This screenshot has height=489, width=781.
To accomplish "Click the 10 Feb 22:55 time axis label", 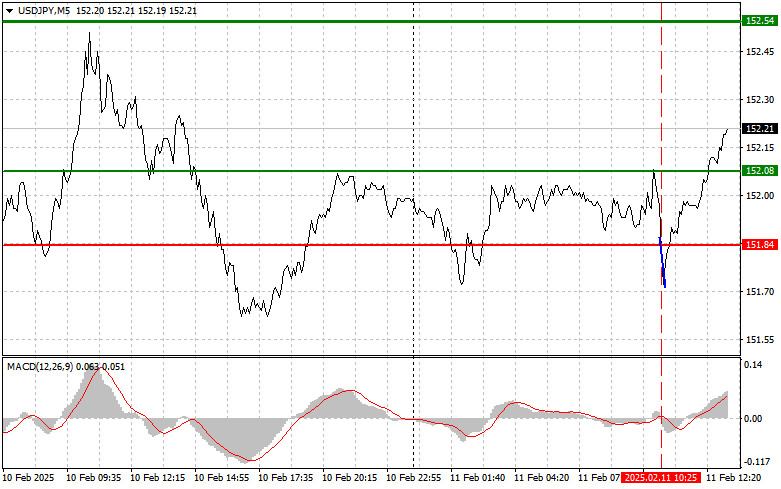I will pyautogui.click(x=414, y=478).
